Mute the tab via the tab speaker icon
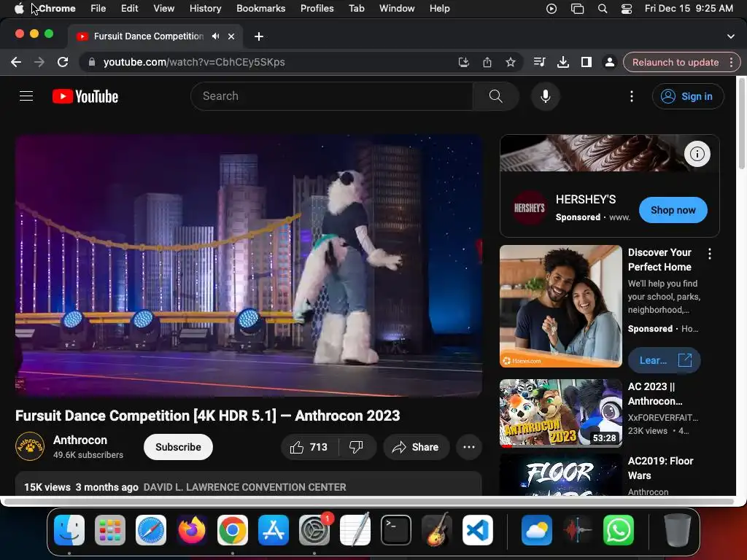Screen dimensions: 747x560 click(x=216, y=36)
